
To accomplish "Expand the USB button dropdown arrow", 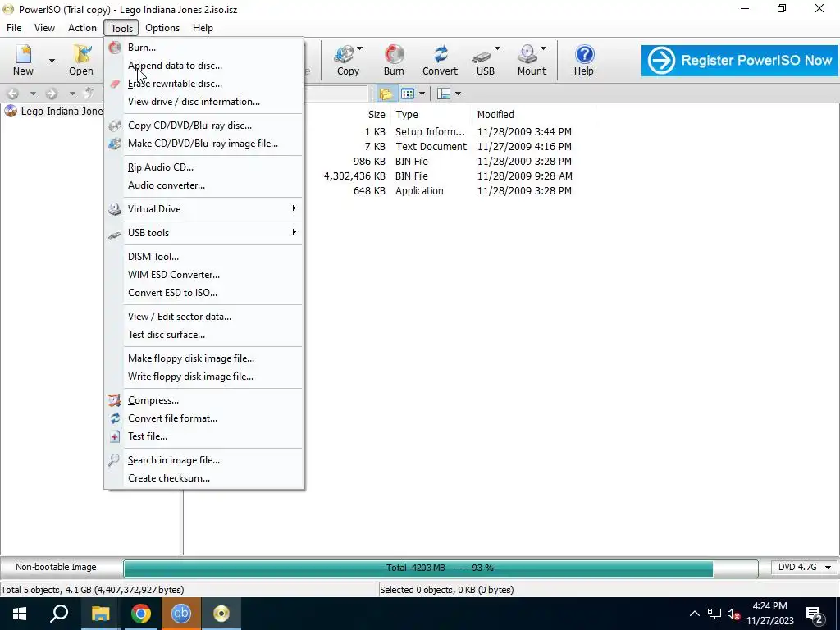I will (497, 48).
